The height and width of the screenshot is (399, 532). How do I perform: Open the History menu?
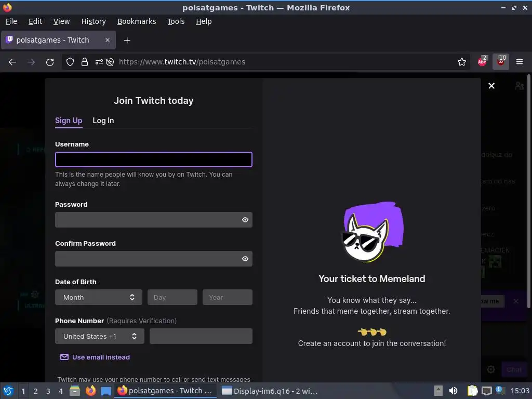(94, 21)
